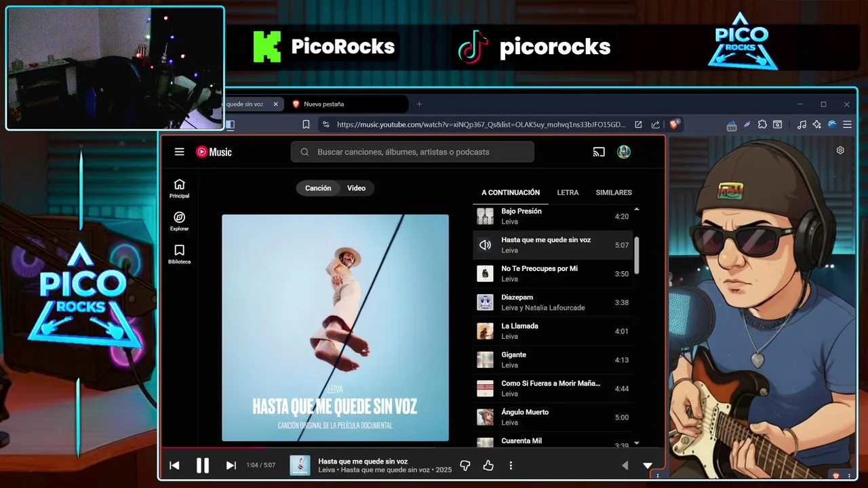This screenshot has height=488, width=868.
Task: Select the Canción toggle
Action: [x=318, y=188]
